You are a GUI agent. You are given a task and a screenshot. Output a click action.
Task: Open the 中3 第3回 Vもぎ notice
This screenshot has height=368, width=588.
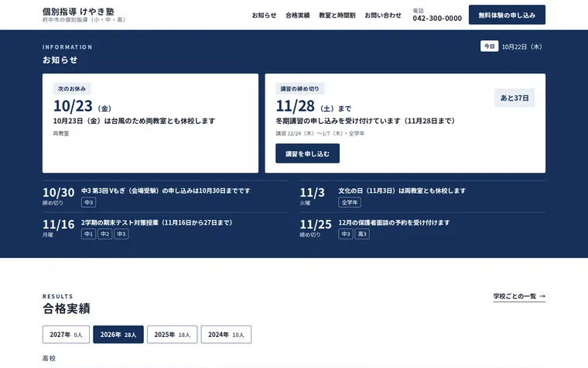tap(166, 191)
